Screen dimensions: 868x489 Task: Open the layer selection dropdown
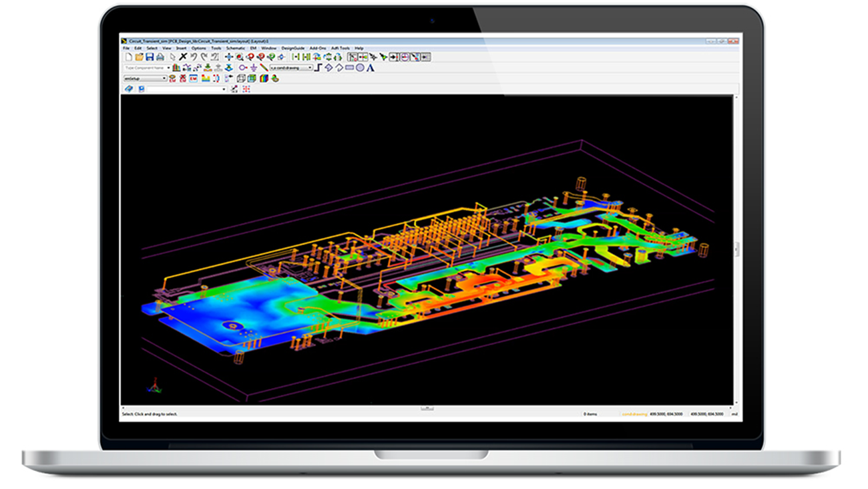pyautogui.click(x=310, y=67)
